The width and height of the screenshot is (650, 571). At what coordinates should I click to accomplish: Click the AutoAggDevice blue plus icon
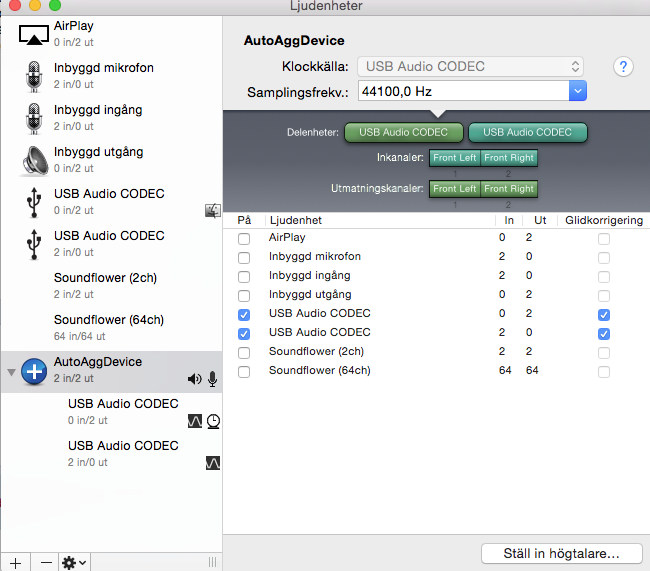[x=34, y=370]
